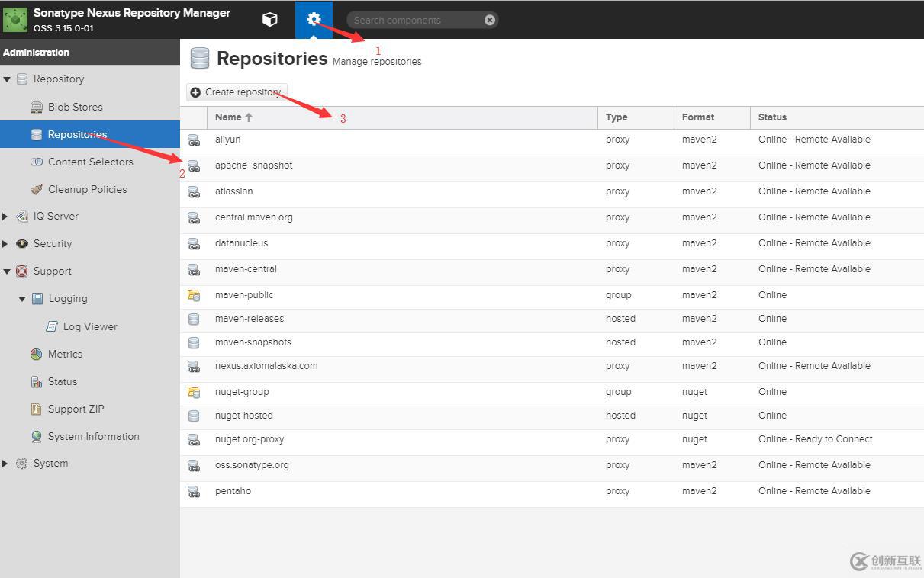Screen dimensions: 924x578
Task: Click the oss.sonatype.org repository icon
Action: (194, 466)
